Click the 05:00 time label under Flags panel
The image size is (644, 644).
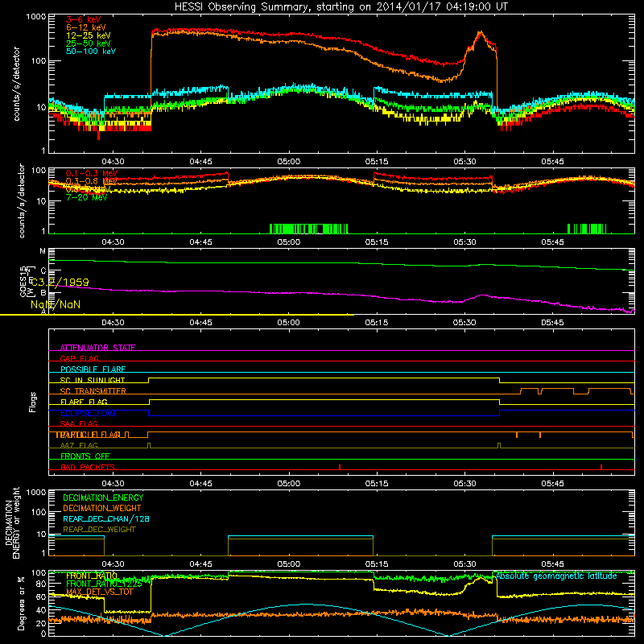289,484
